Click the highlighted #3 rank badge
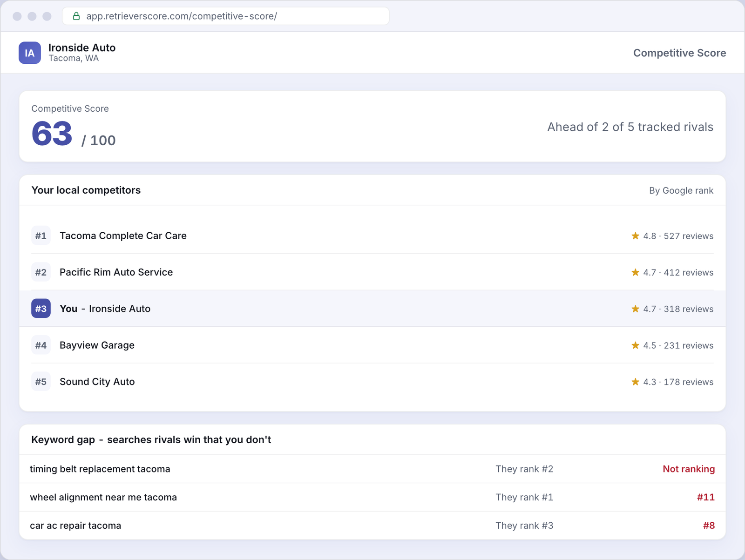 click(x=41, y=309)
